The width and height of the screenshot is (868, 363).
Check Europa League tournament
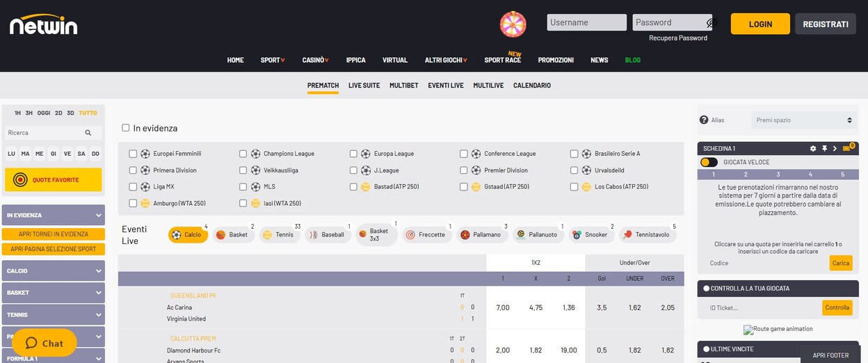click(x=353, y=154)
